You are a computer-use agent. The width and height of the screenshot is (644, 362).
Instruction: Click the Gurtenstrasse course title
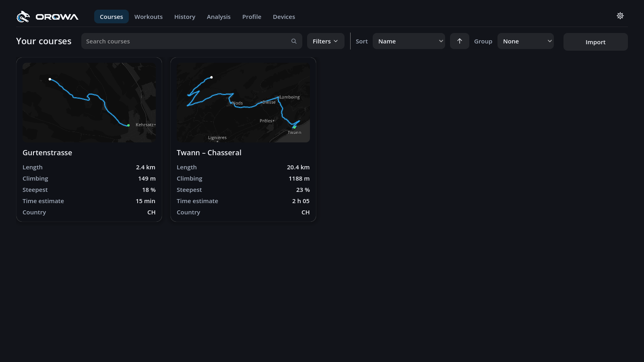[x=47, y=152]
